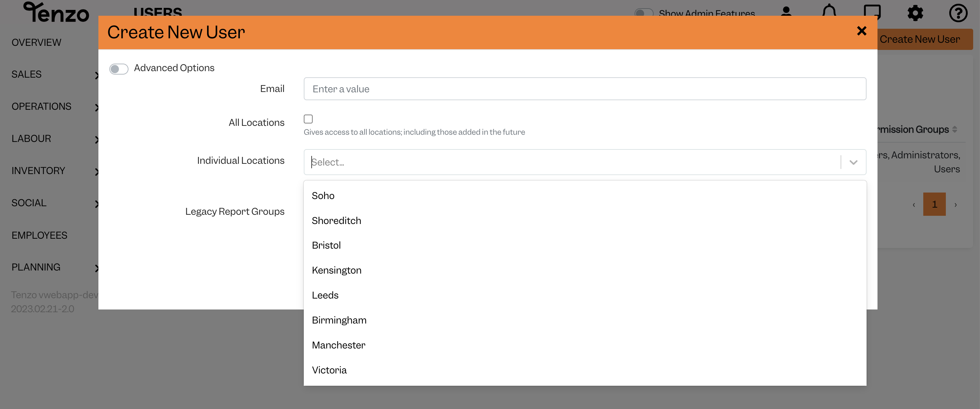This screenshot has height=409, width=980.
Task: Open the chat messages icon
Action: pos(872,11)
